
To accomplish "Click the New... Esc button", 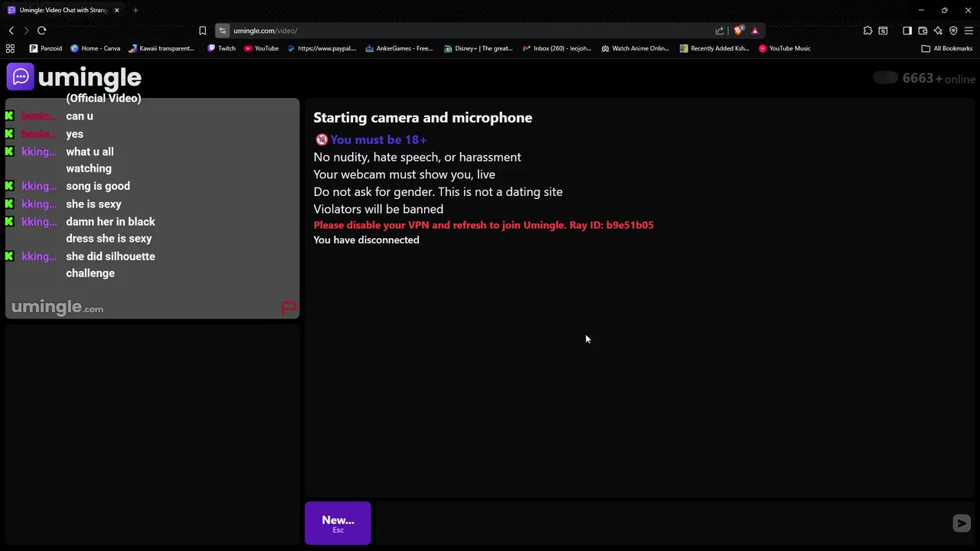I will tap(338, 523).
